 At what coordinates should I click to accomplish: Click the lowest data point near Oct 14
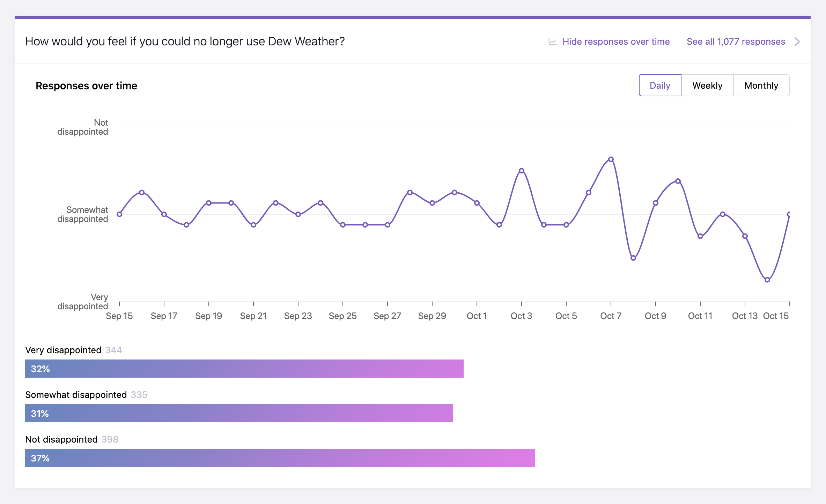(x=767, y=280)
